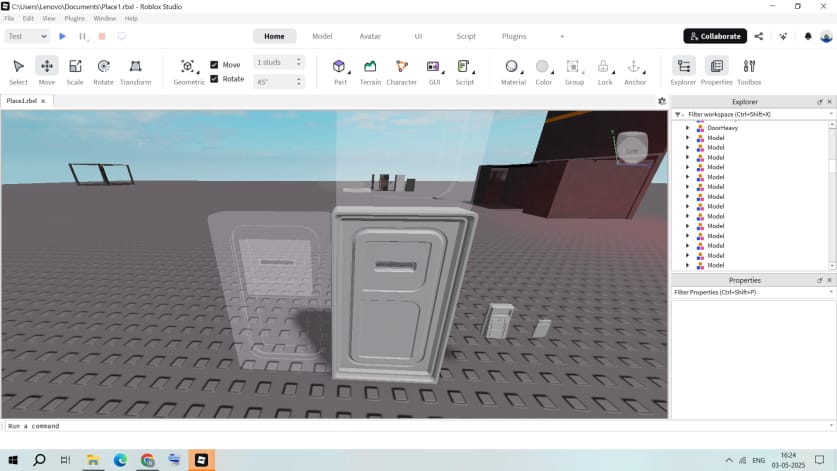Click the view orientation cube gizmo
This screenshot has width=837, height=471.
tap(632, 148)
